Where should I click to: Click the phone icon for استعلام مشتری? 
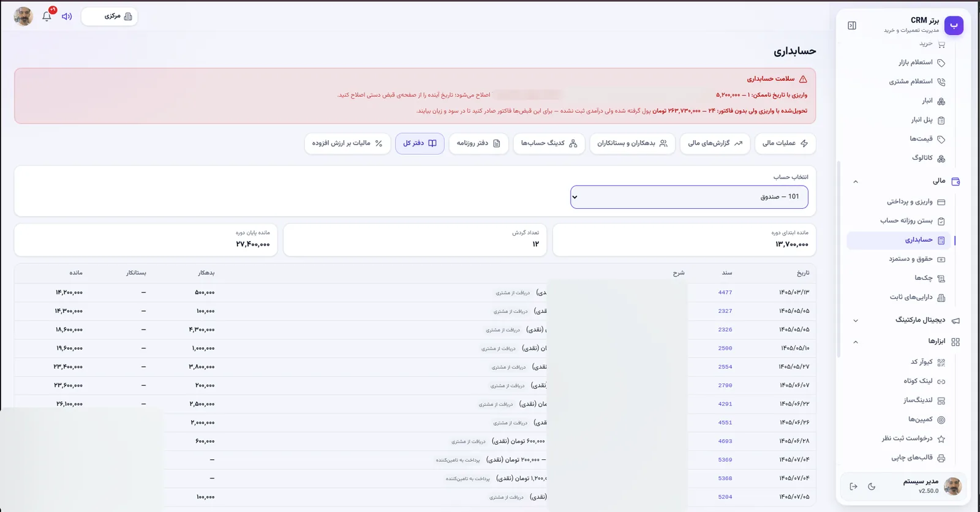click(941, 81)
